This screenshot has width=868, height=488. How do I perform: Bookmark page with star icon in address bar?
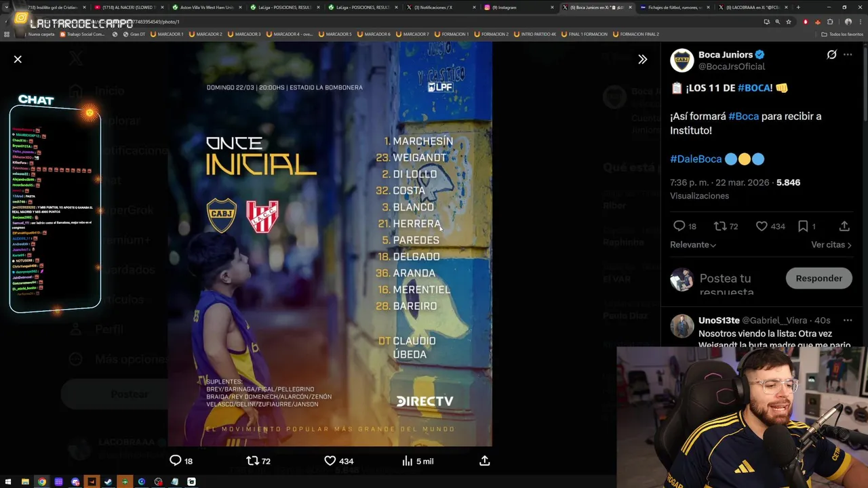coord(788,22)
